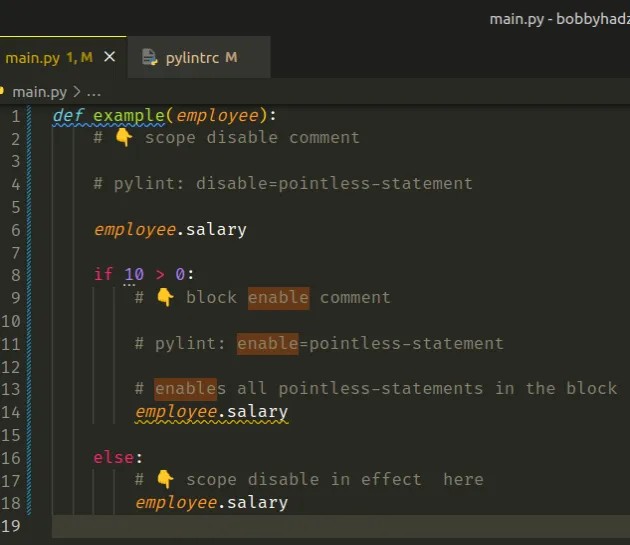Place cursor on the 'example' function name
This screenshot has height=545, width=630.
pos(129,115)
